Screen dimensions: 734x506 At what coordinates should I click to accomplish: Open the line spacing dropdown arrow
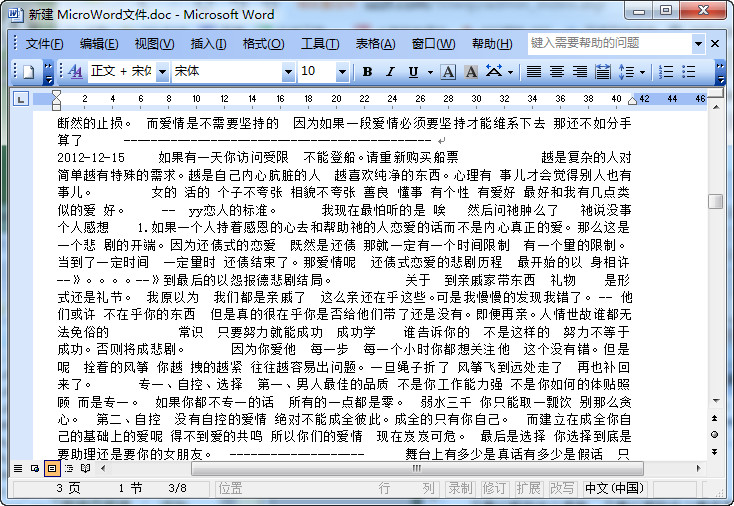642,72
